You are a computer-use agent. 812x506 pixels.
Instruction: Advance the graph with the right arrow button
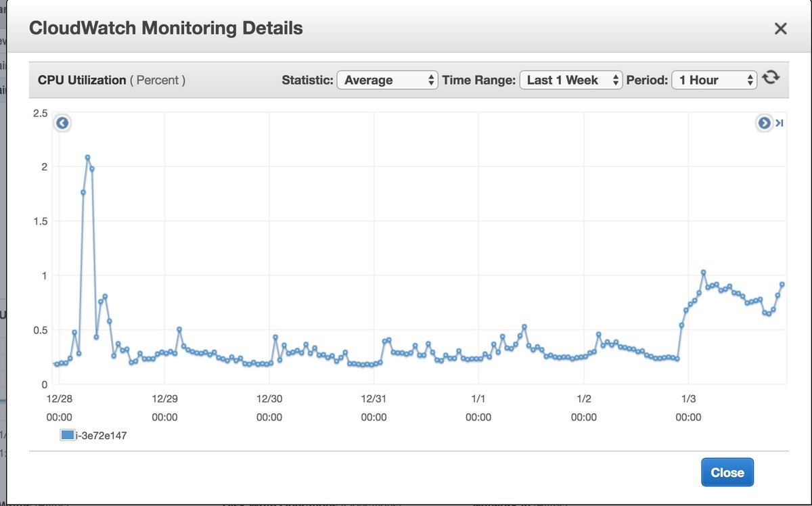pos(764,123)
